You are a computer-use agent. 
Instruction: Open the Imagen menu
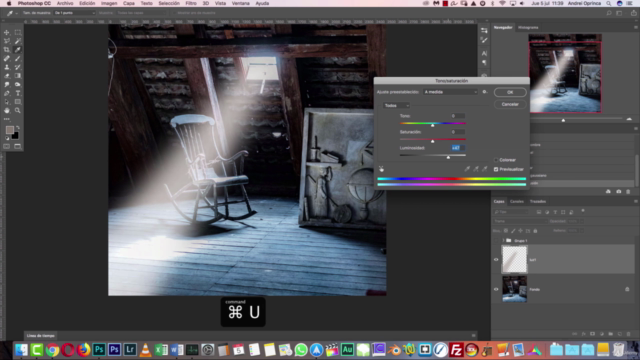109,3
